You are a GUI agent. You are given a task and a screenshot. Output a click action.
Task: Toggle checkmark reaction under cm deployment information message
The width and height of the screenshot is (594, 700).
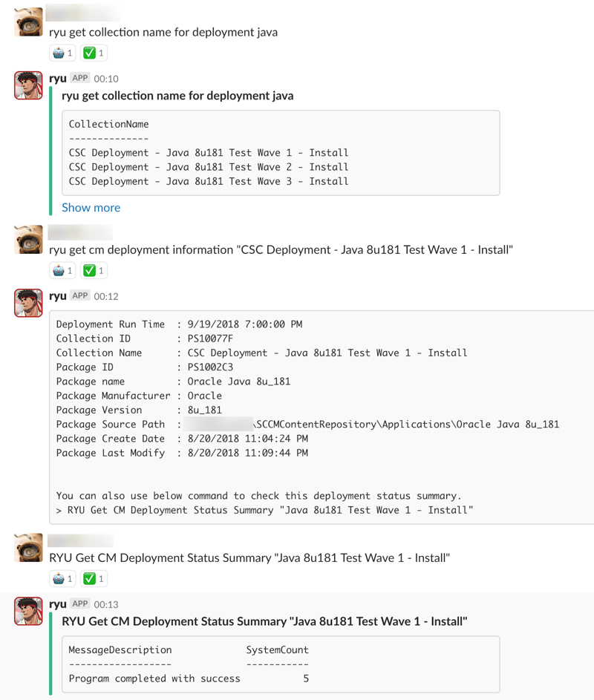click(94, 270)
